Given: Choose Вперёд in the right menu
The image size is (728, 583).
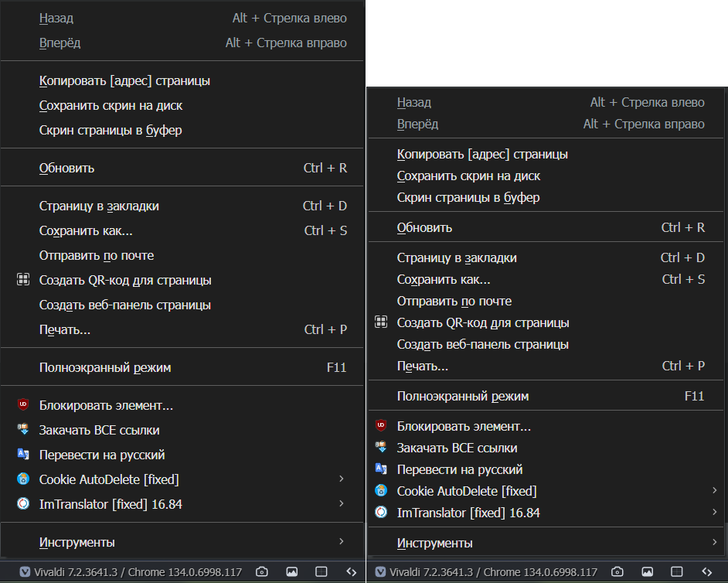Looking at the screenshot, I should coord(546,124).
